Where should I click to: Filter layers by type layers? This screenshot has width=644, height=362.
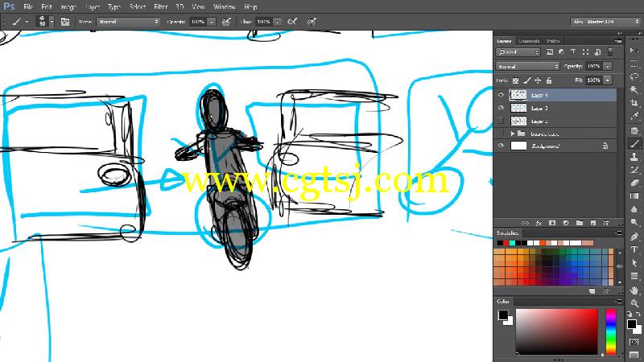(573, 52)
